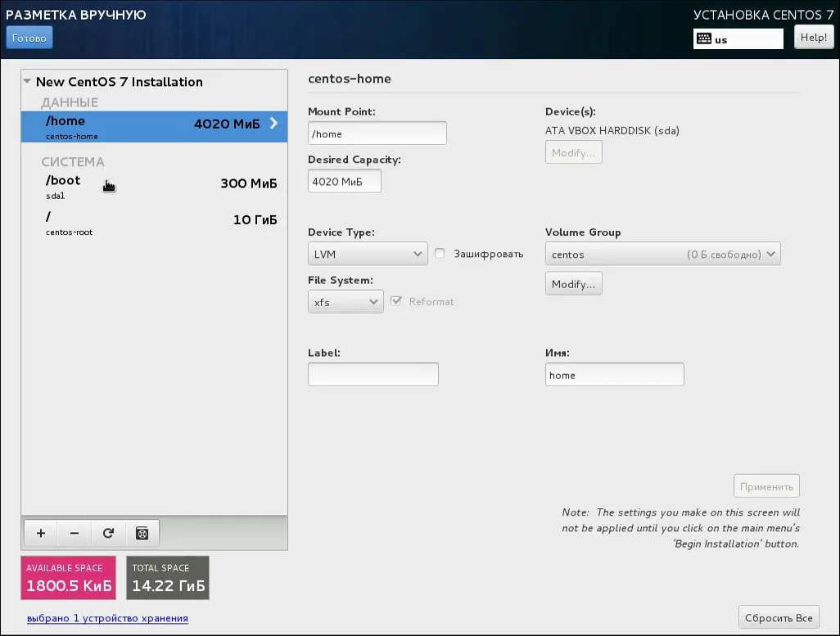Click the СИСТЕМА section header
Image resolution: width=840 pixels, height=636 pixels.
tap(73, 162)
